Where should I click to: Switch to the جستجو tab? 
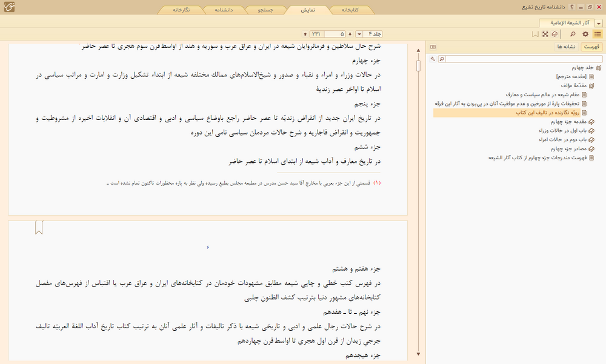click(x=266, y=10)
